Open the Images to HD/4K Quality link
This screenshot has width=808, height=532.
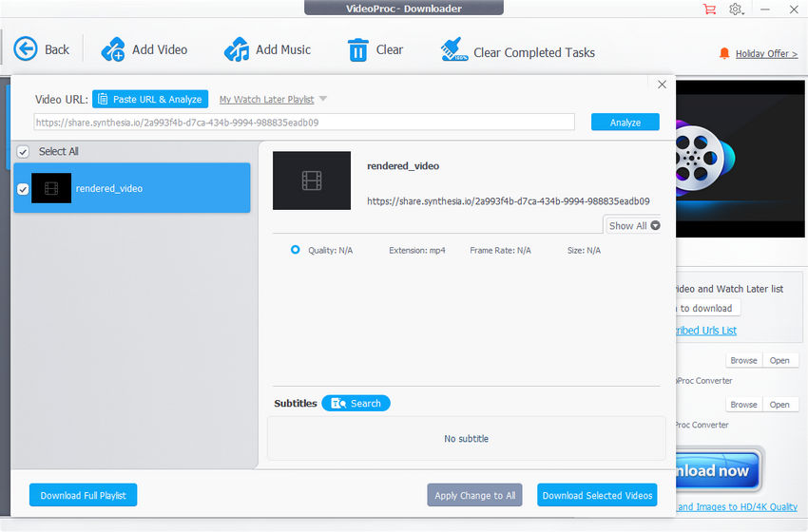pyautogui.click(x=737, y=506)
